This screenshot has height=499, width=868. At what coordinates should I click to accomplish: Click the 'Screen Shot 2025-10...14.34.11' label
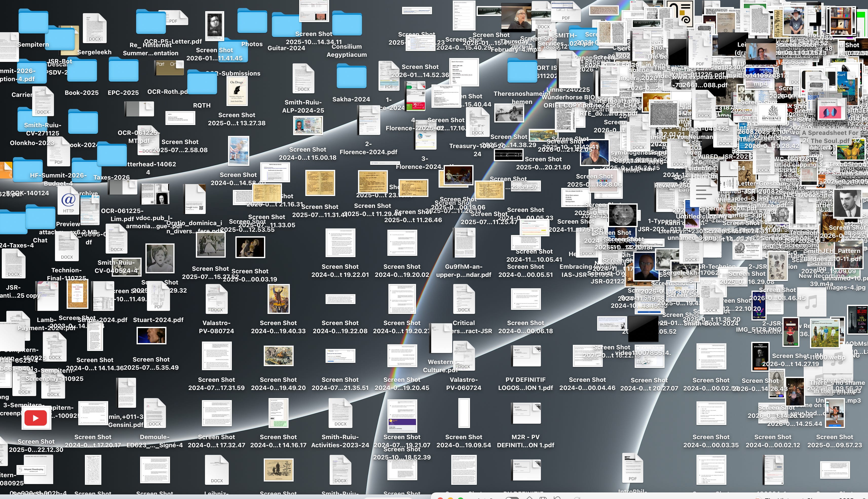click(314, 38)
